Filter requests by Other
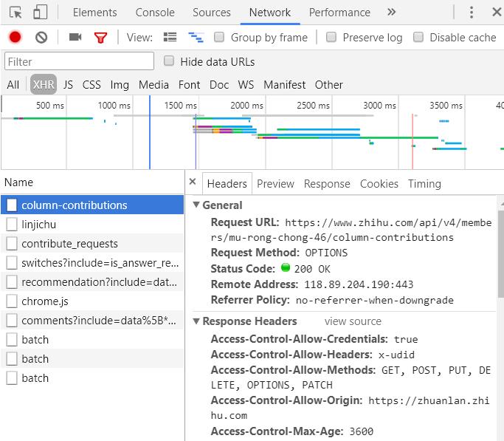This screenshot has width=504, height=441. tap(328, 85)
